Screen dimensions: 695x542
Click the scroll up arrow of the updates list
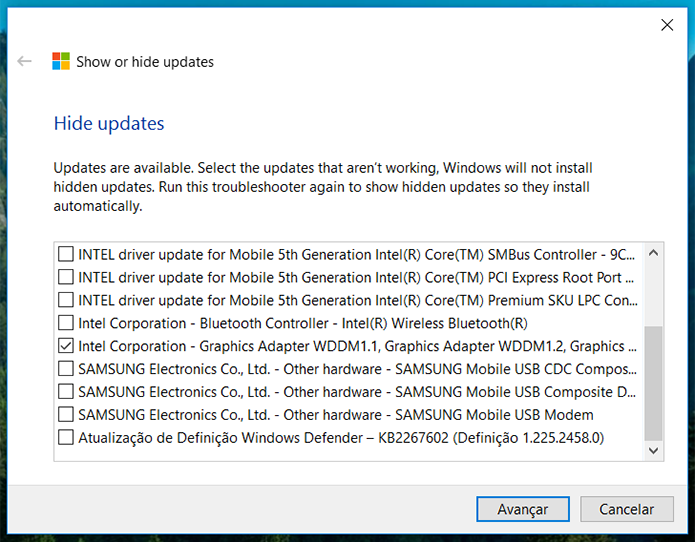[653, 253]
